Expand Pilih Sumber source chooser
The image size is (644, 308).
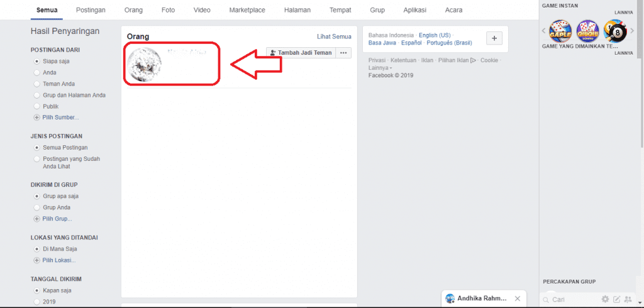pos(60,118)
